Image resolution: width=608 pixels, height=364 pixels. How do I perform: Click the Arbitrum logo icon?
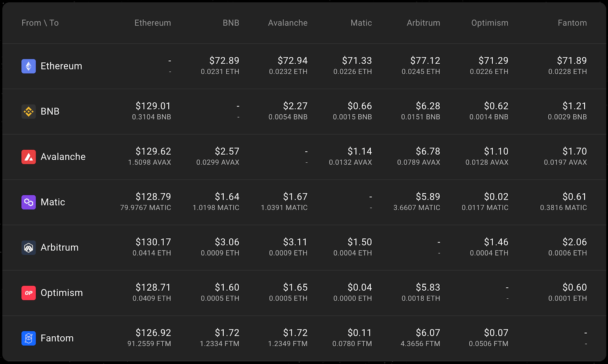point(28,247)
